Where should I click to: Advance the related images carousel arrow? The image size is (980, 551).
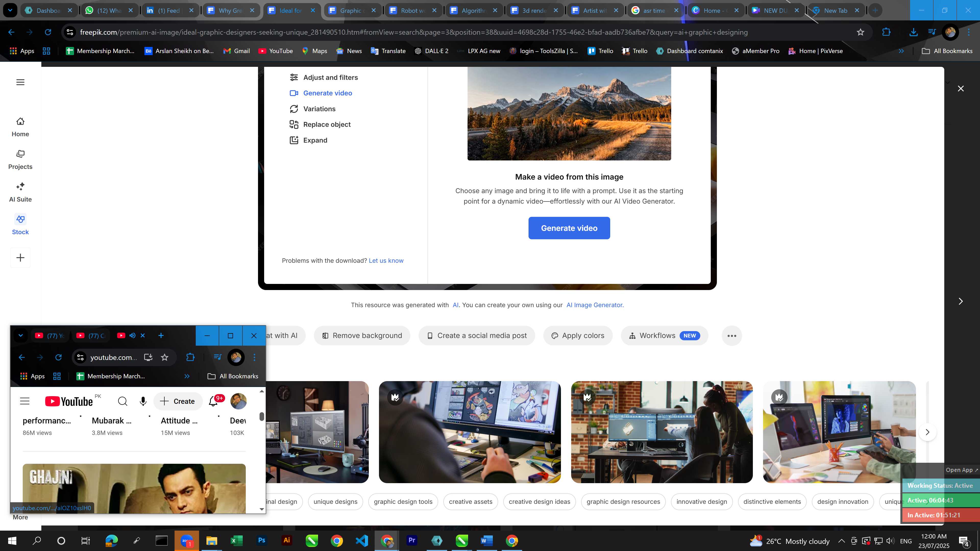click(927, 432)
